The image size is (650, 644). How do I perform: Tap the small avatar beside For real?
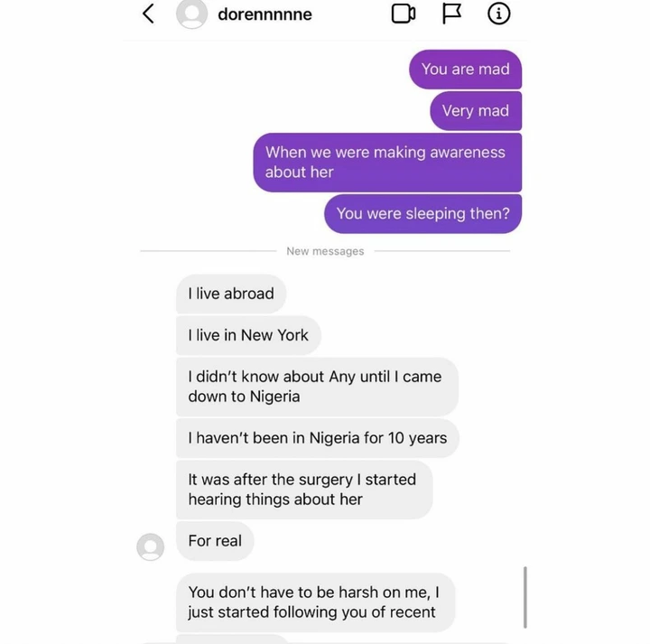tap(151, 547)
